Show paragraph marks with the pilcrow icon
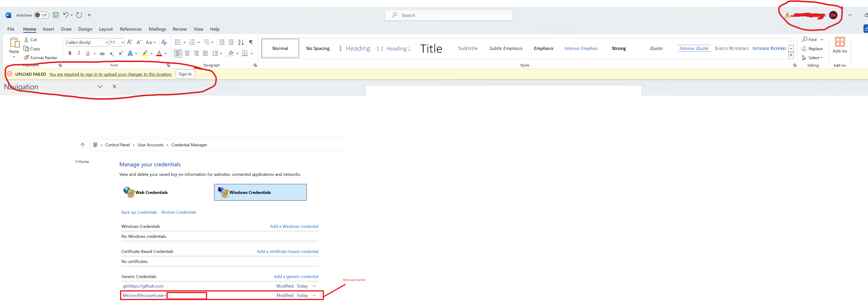The image size is (868, 301). [251, 42]
